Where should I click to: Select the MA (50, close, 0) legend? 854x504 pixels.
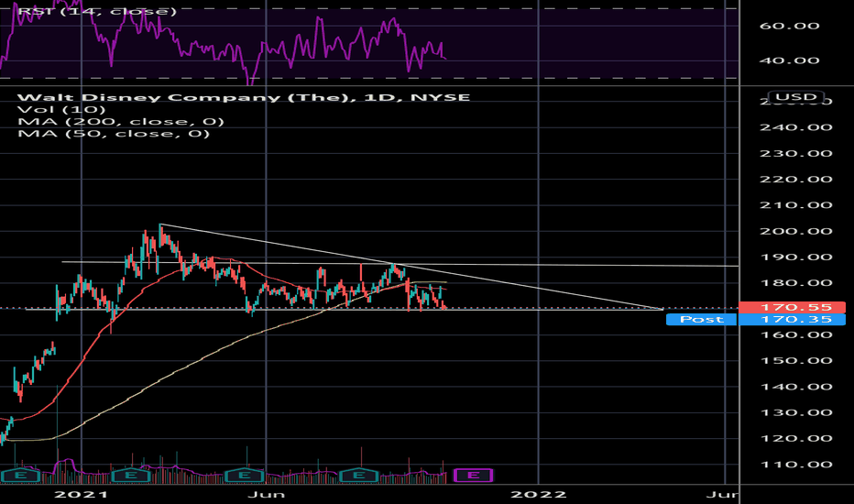(114, 134)
